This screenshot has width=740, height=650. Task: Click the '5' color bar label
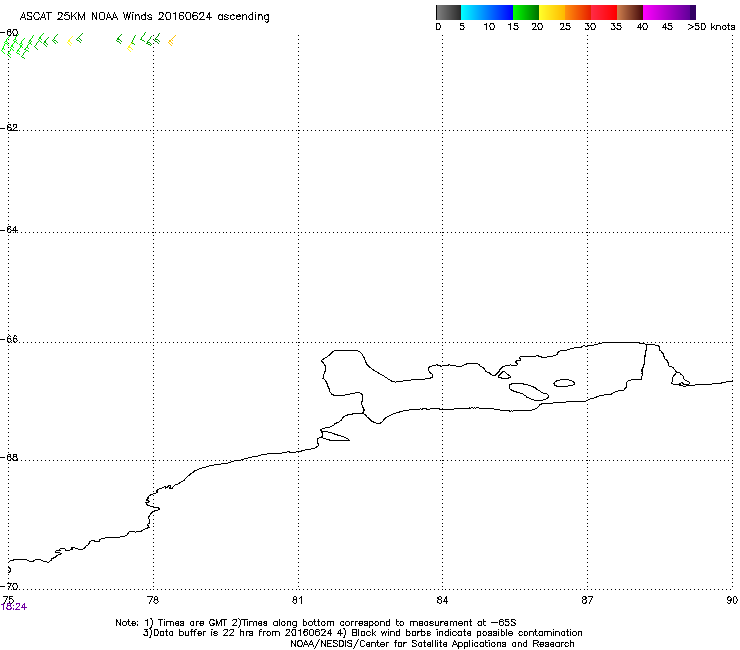coord(462,27)
